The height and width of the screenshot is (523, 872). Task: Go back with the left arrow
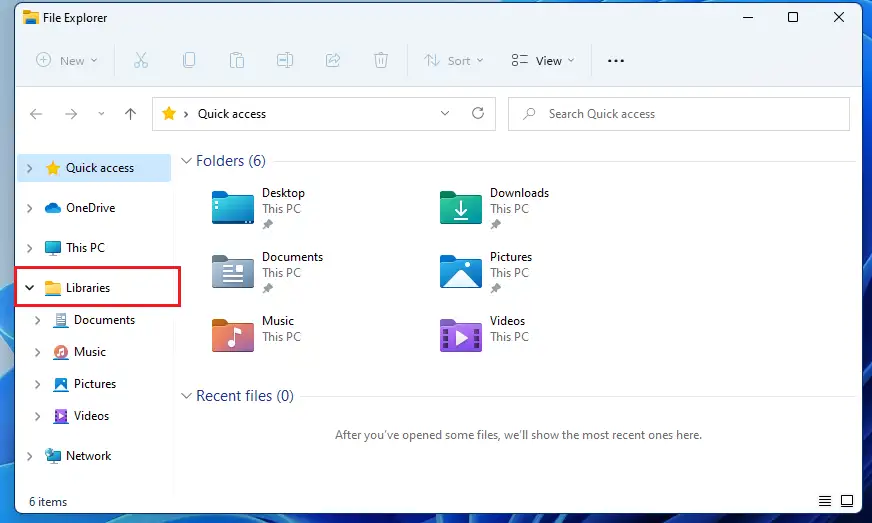[36, 114]
